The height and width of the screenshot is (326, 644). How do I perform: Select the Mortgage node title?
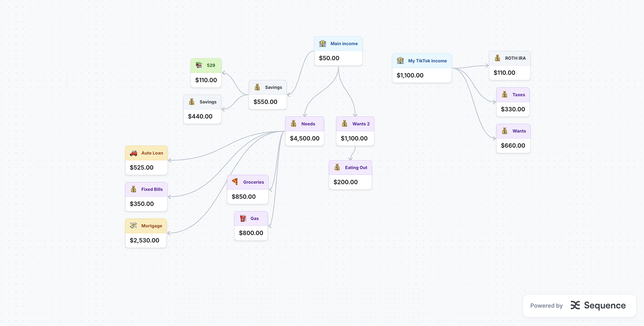tap(151, 226)
